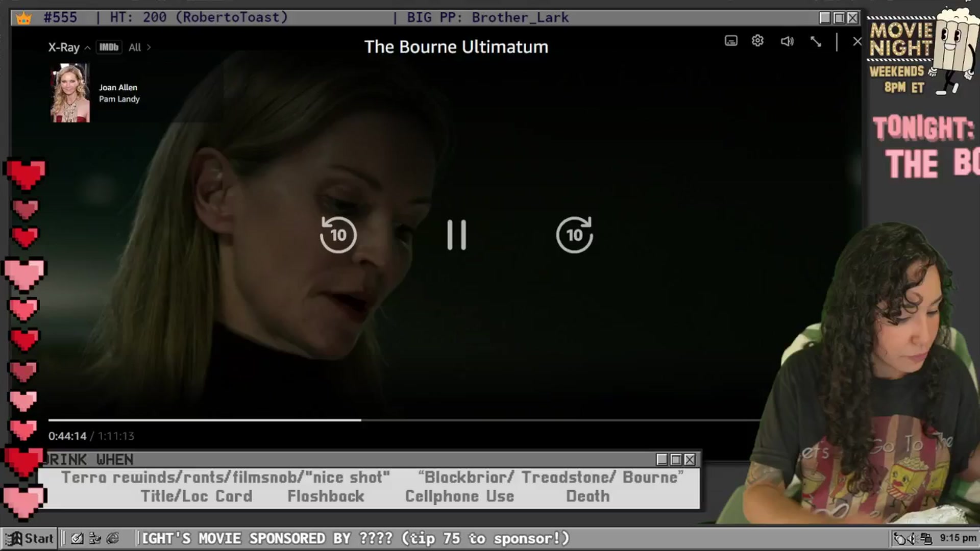Select the Joan Allen actor thumbnail
Image resolution: width=980 pixels, height=551 pixels.
point(70,93)
